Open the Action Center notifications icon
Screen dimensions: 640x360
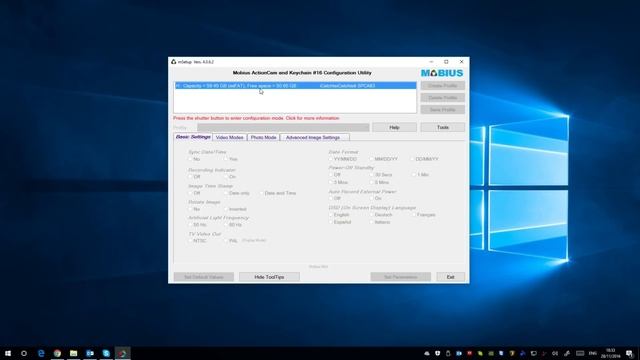[629, 353]
